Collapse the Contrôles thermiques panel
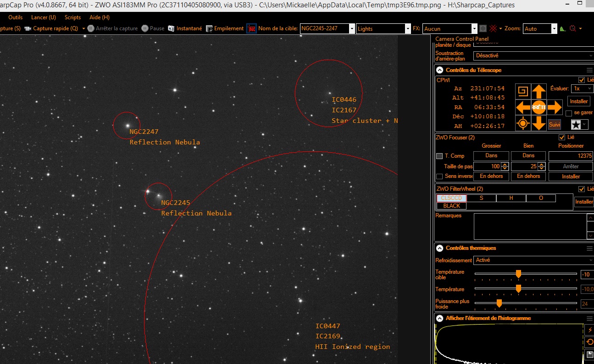This screenshot has width=594, height=364. [440, 248]
